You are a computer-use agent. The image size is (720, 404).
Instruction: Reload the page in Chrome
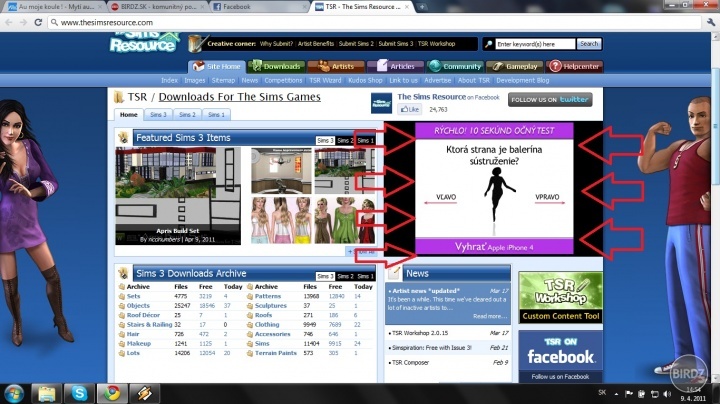point(38,22)
